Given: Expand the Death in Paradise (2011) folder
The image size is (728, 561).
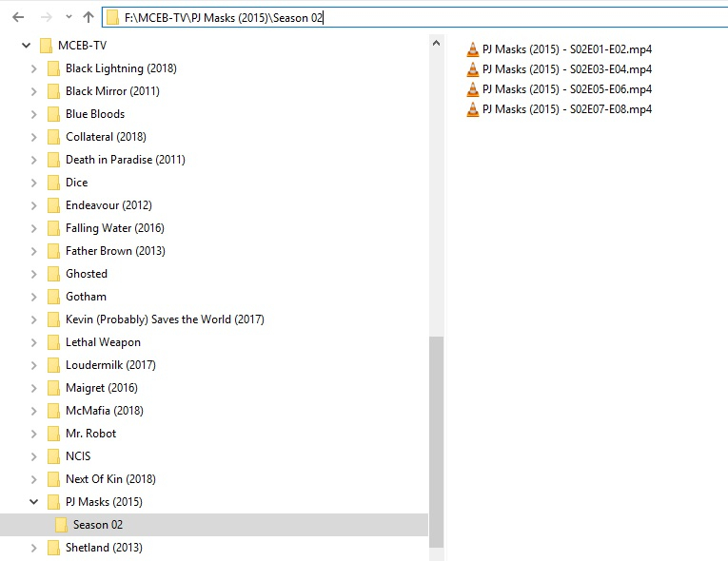Looking at the screenshot, I should (34, 160).
